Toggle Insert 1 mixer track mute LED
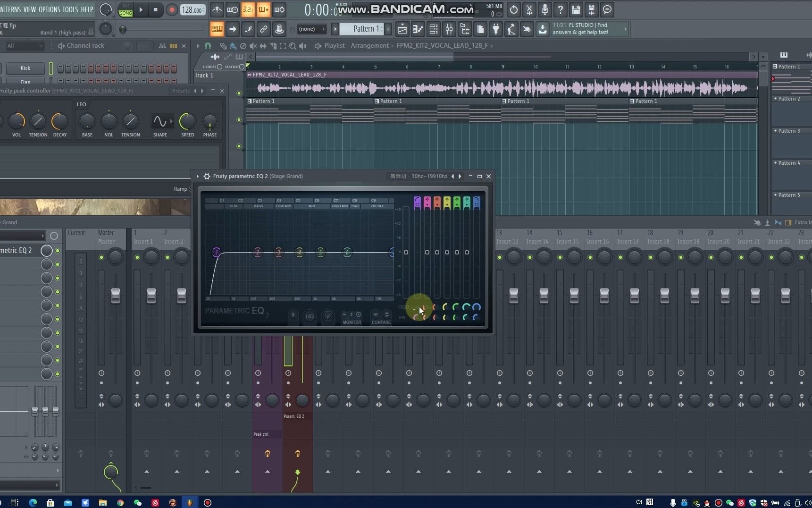812x508 pixels. [x=137, y=257]
